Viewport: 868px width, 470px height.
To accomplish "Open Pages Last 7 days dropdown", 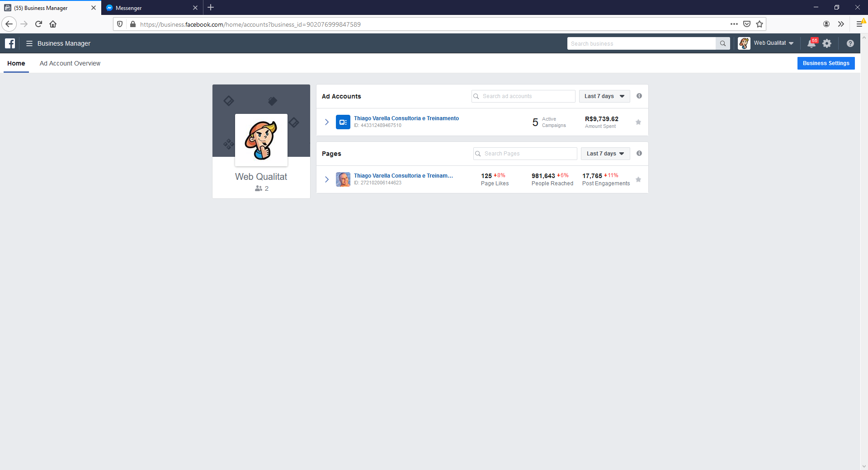I will click(x=605, y=154).
